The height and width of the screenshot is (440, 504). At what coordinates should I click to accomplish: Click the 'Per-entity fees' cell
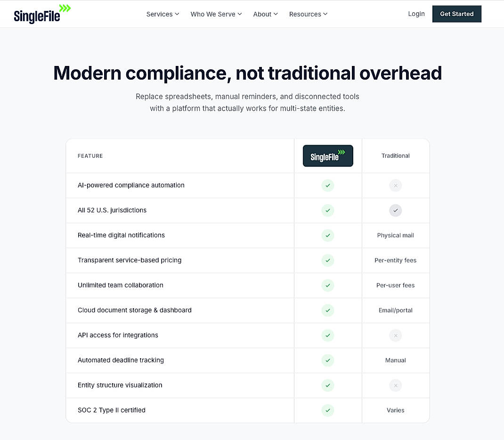click(395, 261)
